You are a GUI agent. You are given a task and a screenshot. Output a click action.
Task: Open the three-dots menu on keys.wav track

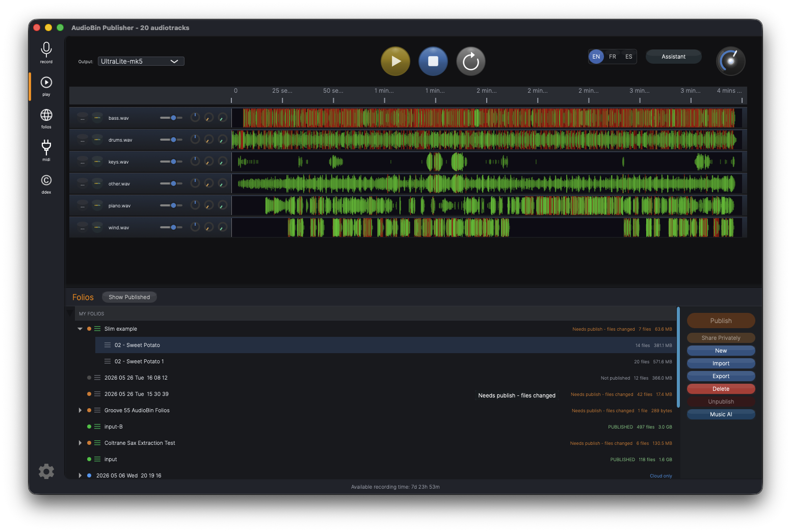[83, 162]
